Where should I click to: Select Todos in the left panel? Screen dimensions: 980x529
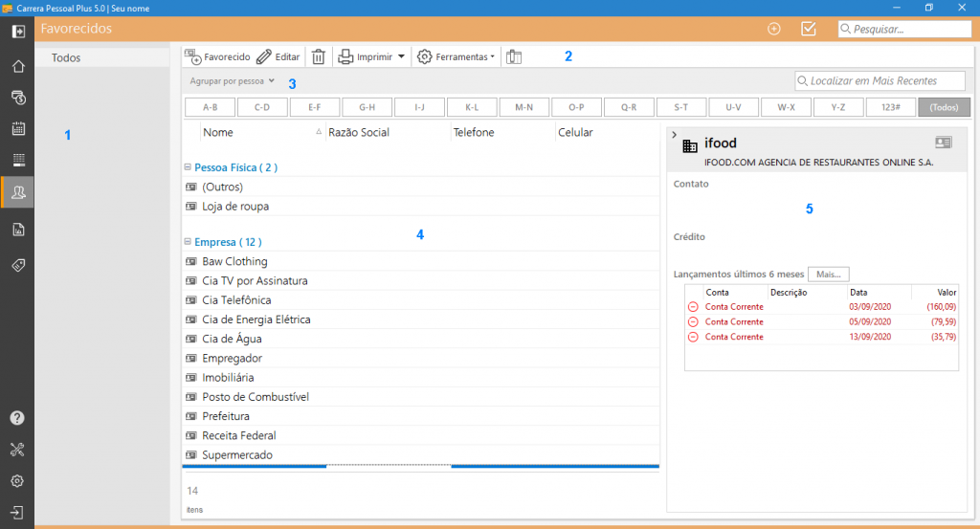[x=66, y=58]
